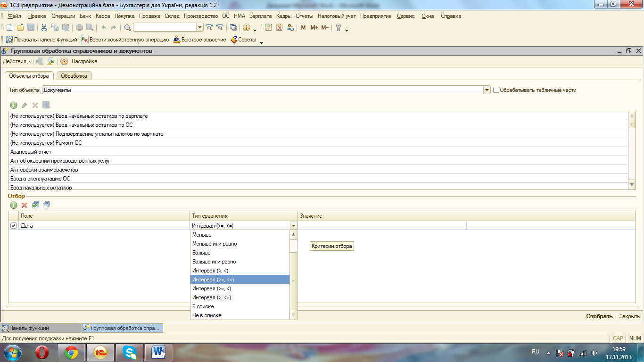Switch to the Обработка tab
Screen dimensions: 644x362
[x=74, y=75]
